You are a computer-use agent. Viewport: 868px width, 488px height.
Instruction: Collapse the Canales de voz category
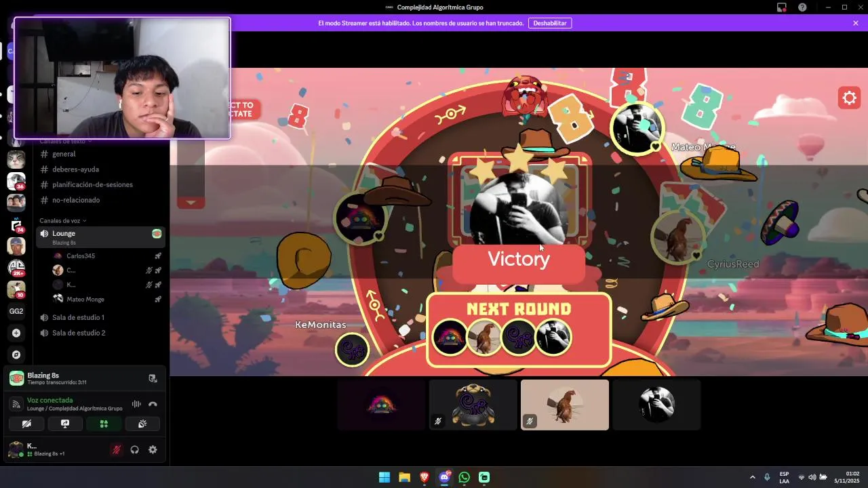pyautogui.click(x=63, y=221)
